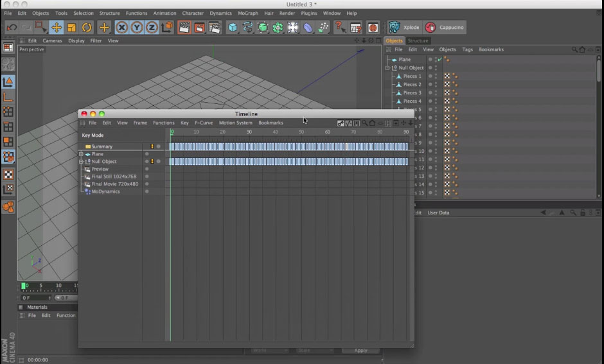Screen dimensions: 604x364
Task: Select Live Selection tool icon
Action: (40, 28)
